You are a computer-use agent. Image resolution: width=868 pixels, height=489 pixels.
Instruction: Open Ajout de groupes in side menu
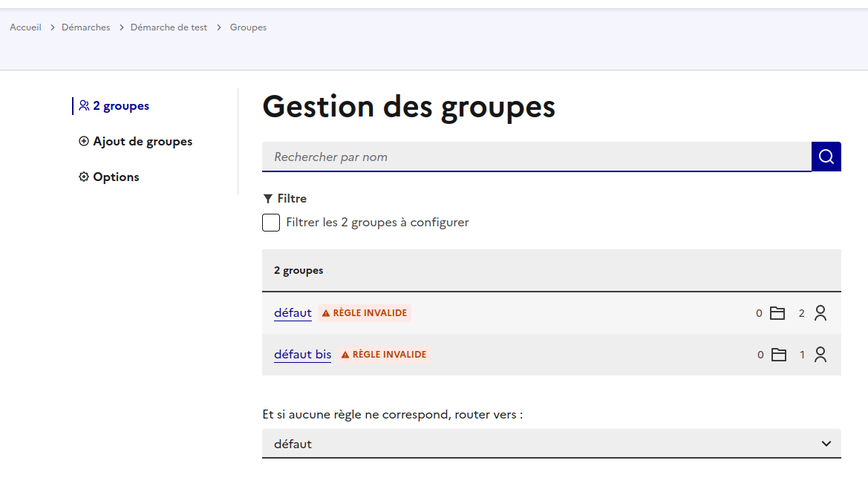click(x=142, y=142)
